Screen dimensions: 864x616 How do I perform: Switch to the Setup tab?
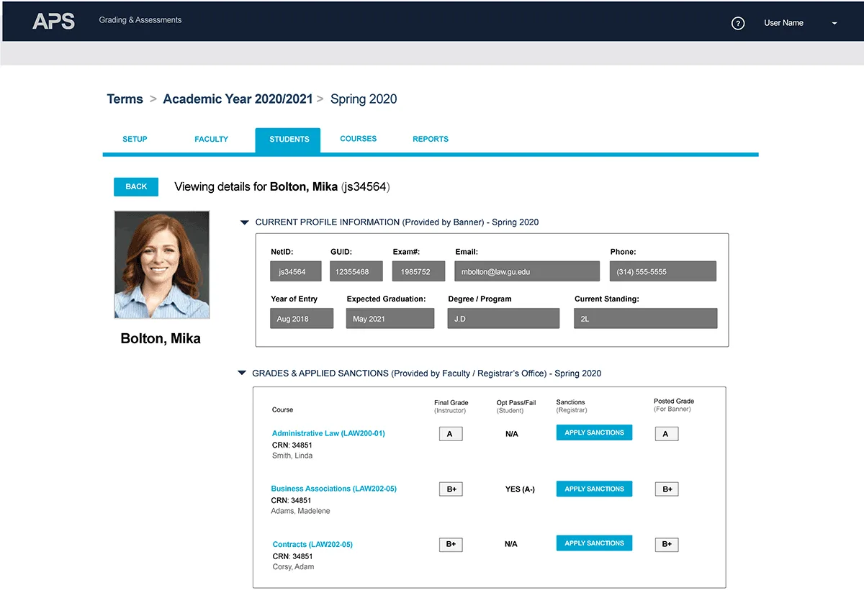coord(135,139)
